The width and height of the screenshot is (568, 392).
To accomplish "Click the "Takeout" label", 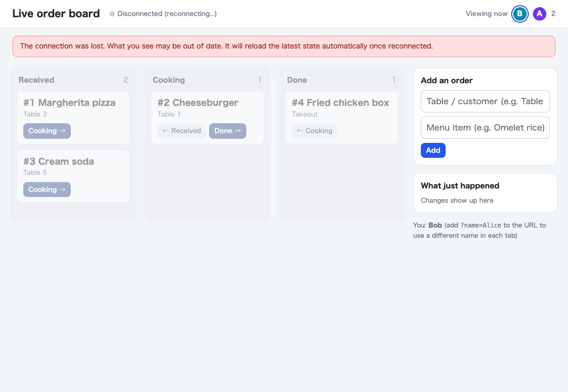I will 305,115.
